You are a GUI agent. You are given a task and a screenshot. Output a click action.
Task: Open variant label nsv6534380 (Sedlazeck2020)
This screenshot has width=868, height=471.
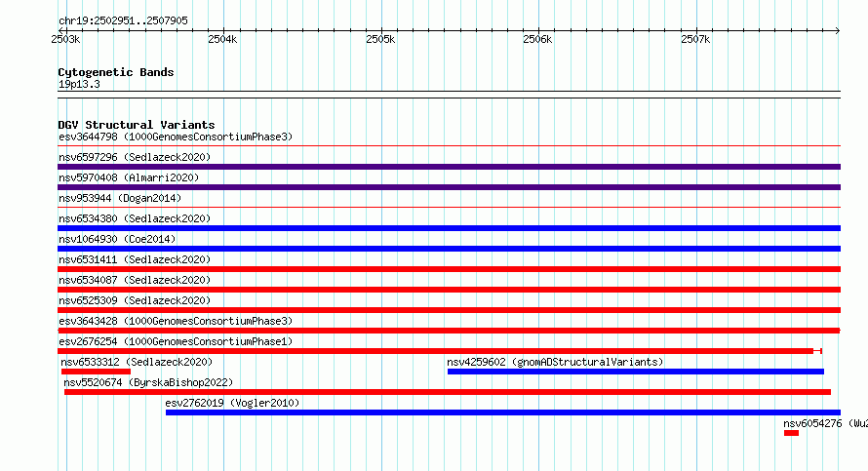click(135, 218)
